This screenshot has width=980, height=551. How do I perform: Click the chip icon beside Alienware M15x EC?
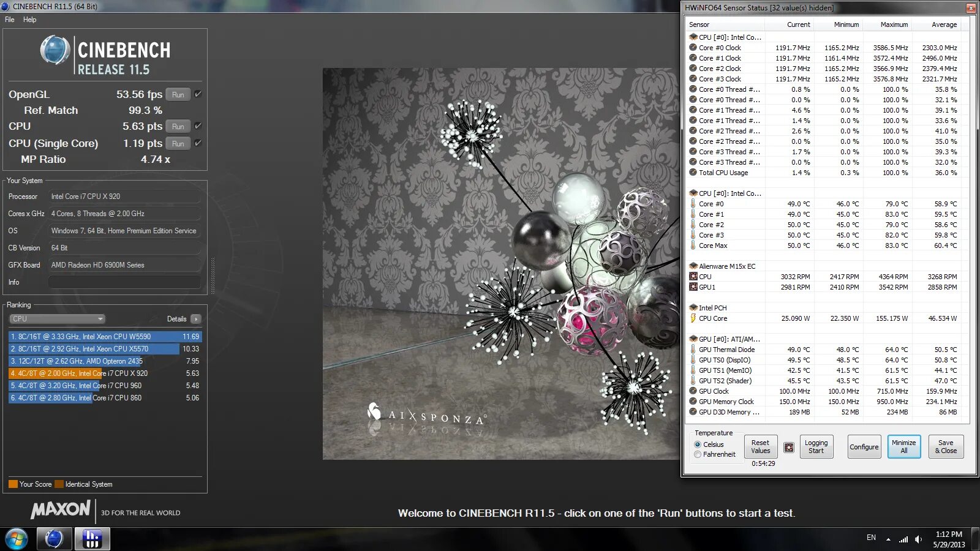click(693, 266)
